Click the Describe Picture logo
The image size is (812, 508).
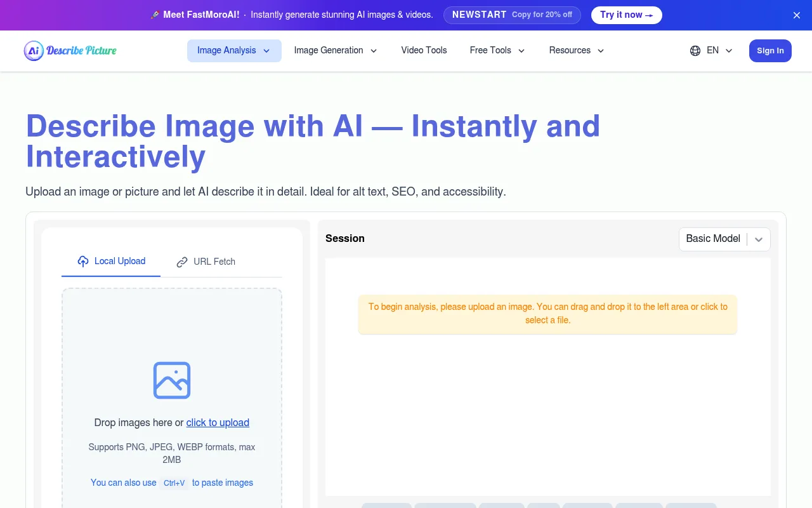pyautogui.click(x=70, y=51)
